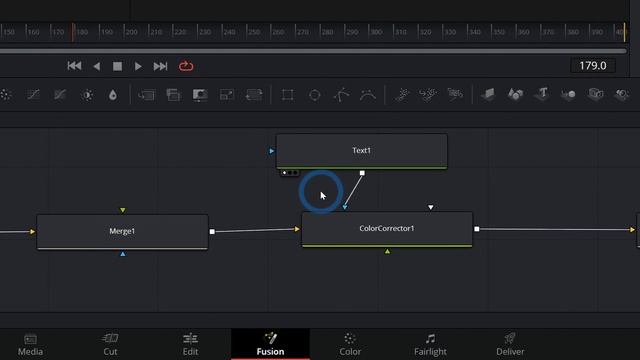This screenshot has width=640, height=360.
Task: Add an Image Plane 3D node
Action: point(489,95)
